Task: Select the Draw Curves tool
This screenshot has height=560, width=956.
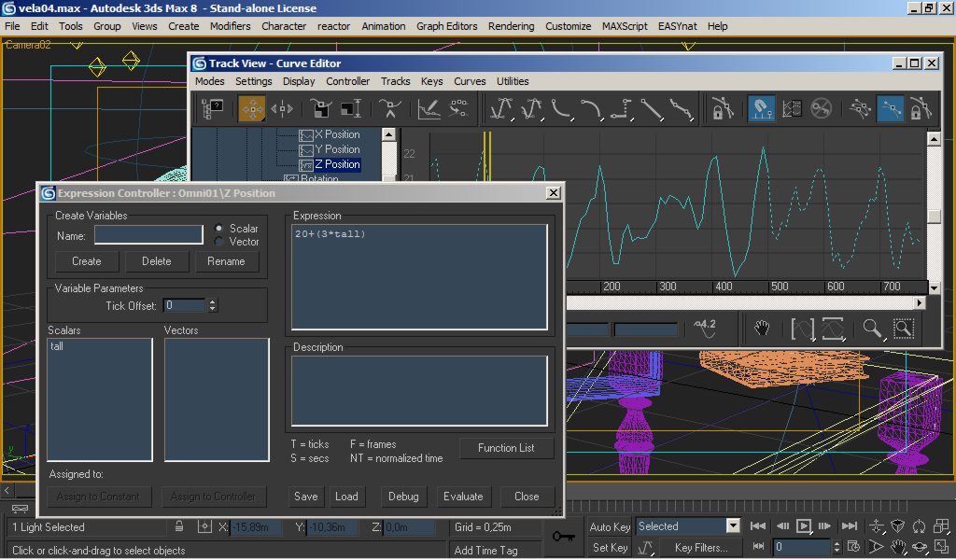Action: 429,109
